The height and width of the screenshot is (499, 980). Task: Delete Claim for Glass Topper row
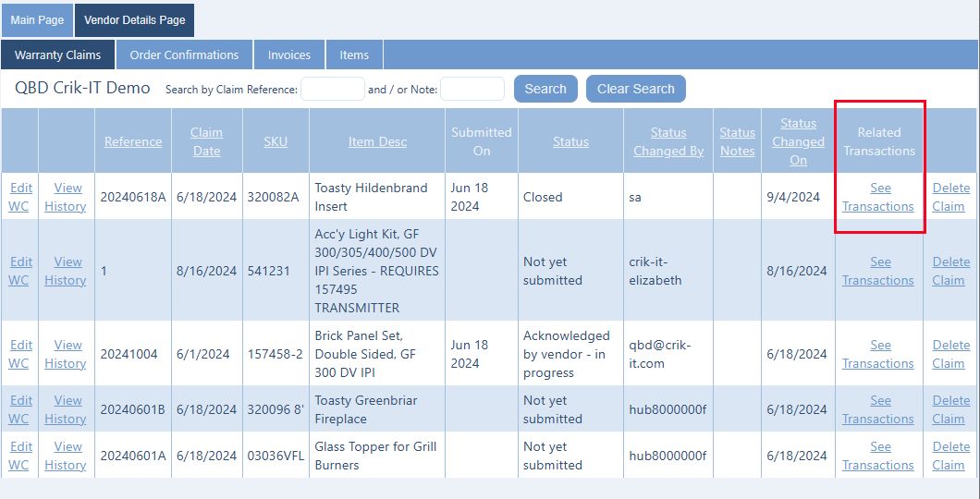[x=950, y=456]
